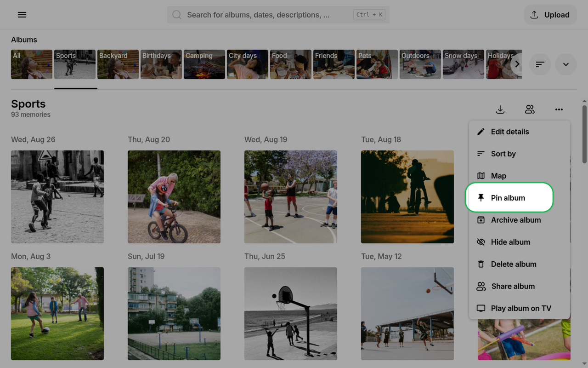This screenshot has height=368, width=588.
Task: Open the Thu, Aug 20 bicycle photo
Action: point(174,197)
